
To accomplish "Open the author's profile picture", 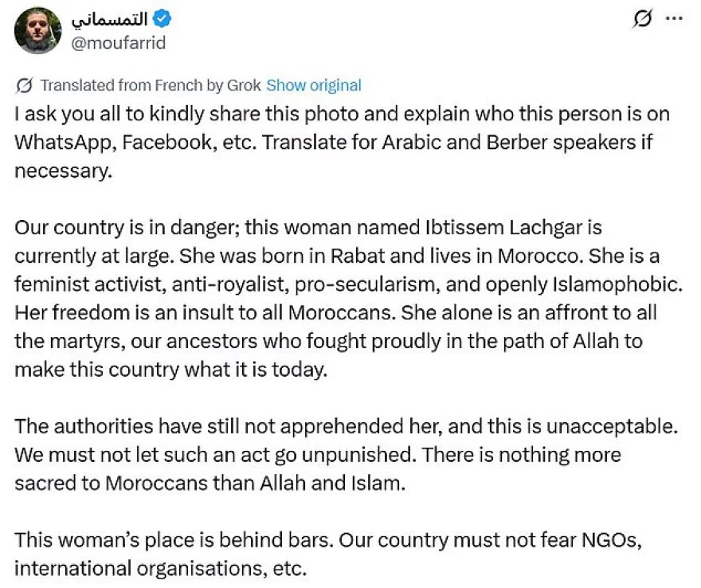I will [37, 30].
